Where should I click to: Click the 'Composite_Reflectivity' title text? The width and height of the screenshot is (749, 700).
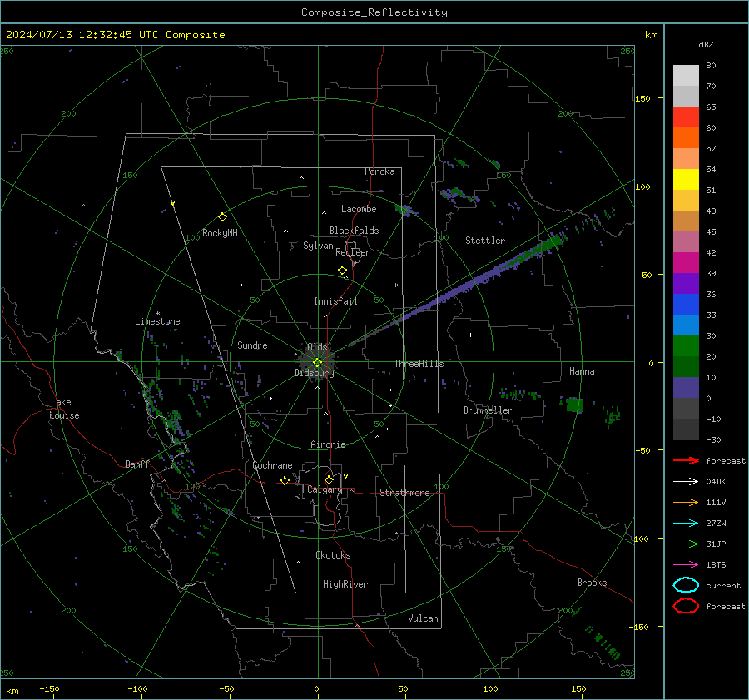coord(374,12)
